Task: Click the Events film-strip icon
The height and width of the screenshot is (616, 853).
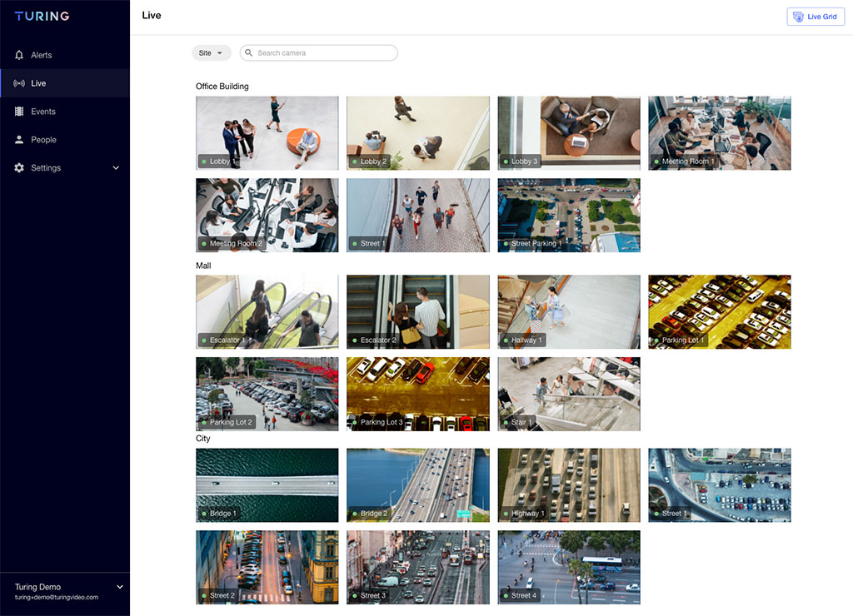Action: tap(19, 112)
